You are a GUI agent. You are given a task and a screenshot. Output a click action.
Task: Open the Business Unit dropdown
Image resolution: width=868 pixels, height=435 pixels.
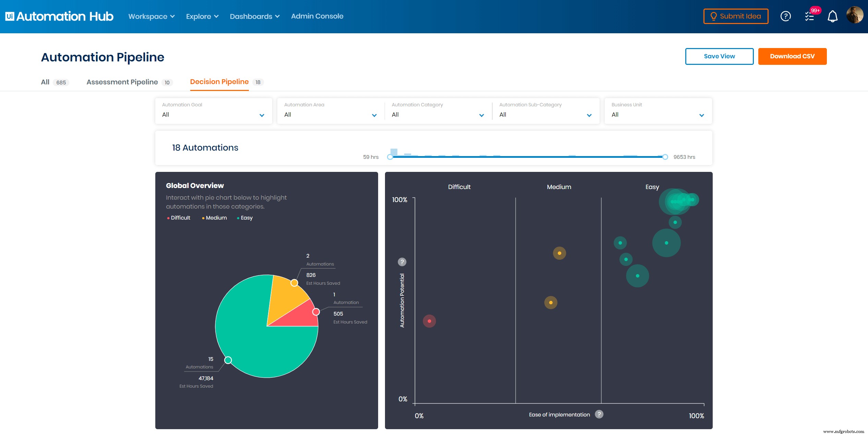click(x=701, y=115)
